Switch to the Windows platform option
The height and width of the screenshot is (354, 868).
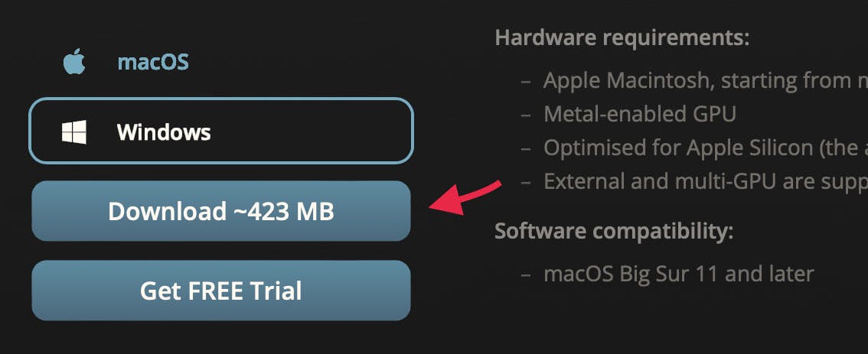click(221, 131)
